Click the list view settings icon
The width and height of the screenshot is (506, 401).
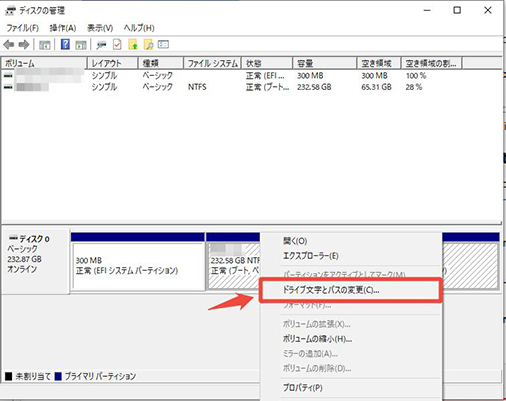point(163,44)
